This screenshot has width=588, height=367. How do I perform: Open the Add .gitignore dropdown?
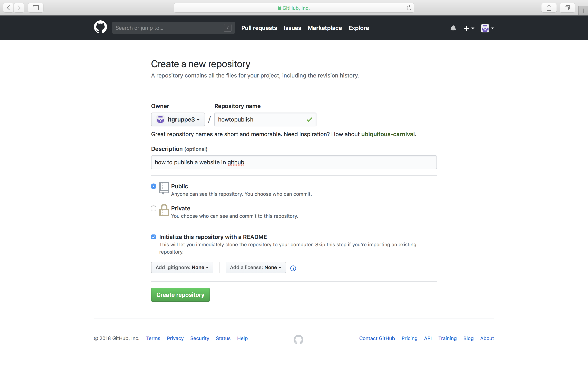pyautogui.click(x=182, y=267)
